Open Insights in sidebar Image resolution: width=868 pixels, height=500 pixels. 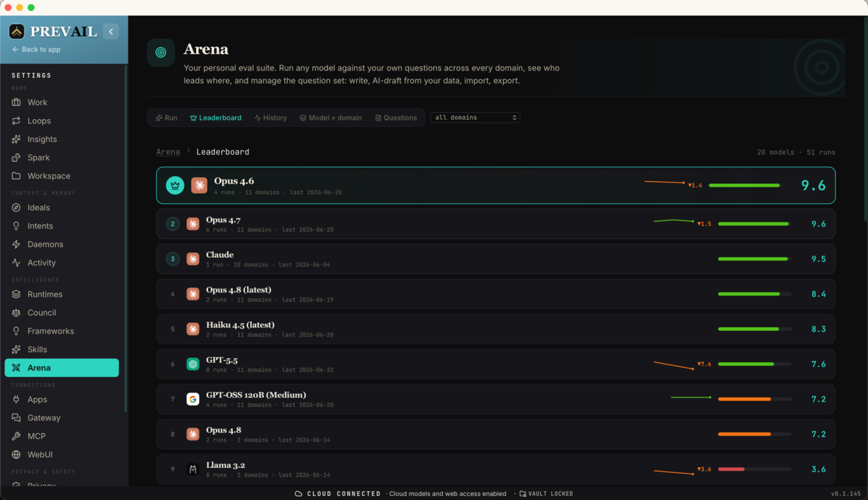pos(62,139)
